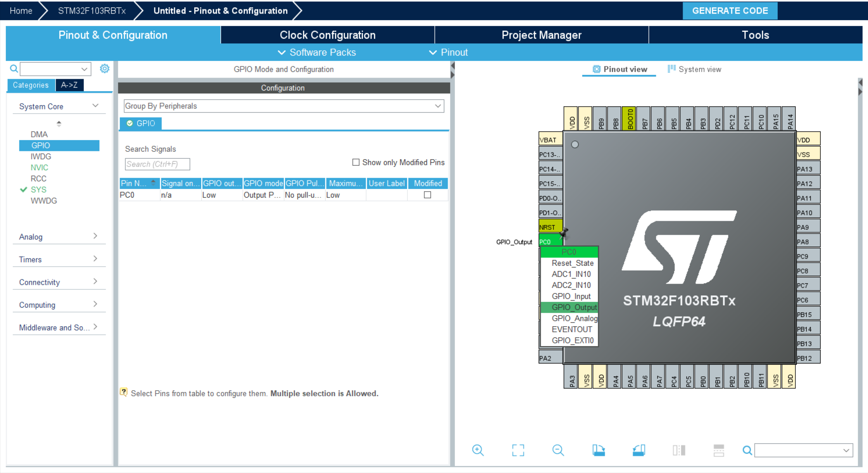Click the zoom out icon below the chip
This screenshot has width=868, height=473.
[x=558, y=450]
